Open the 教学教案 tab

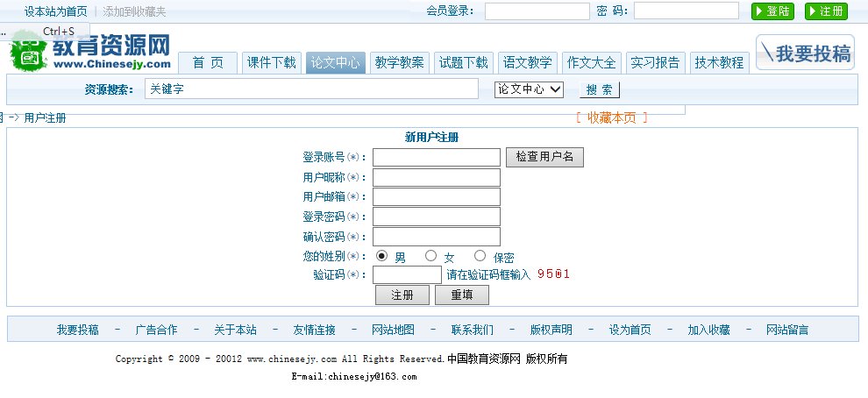coord(399,63)
